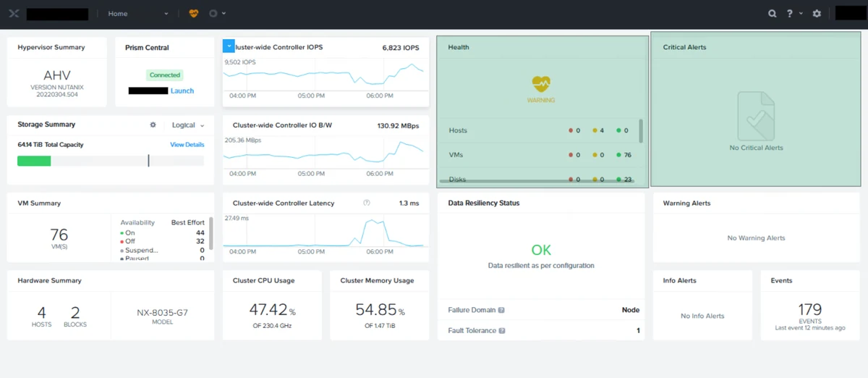Open the settings gear in top bar
This screenshot has width=868, height=378.
(817, 14)
